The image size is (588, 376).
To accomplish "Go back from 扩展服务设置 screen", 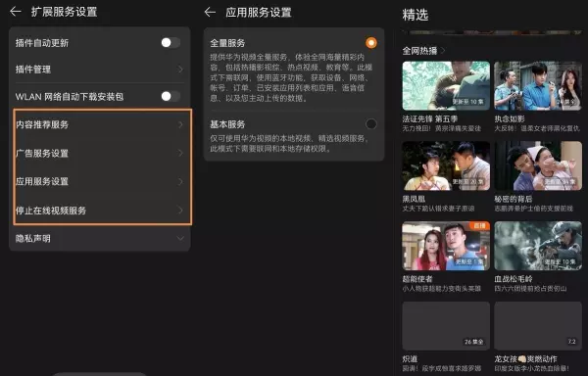I will coord(16,12).
